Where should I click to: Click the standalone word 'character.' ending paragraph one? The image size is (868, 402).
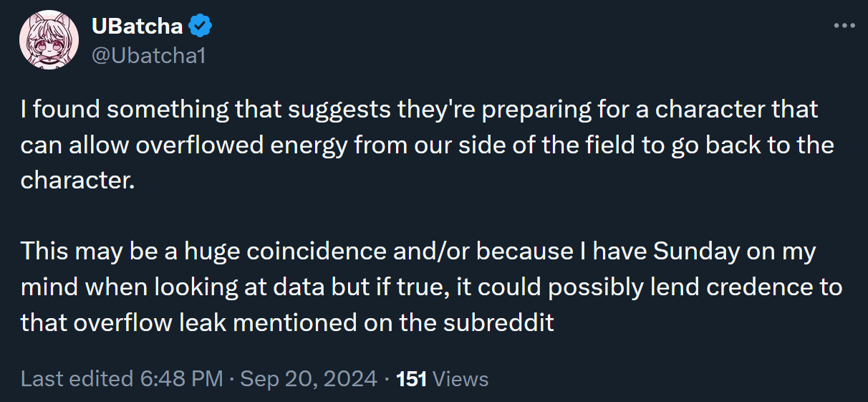(x=77, y=181)
